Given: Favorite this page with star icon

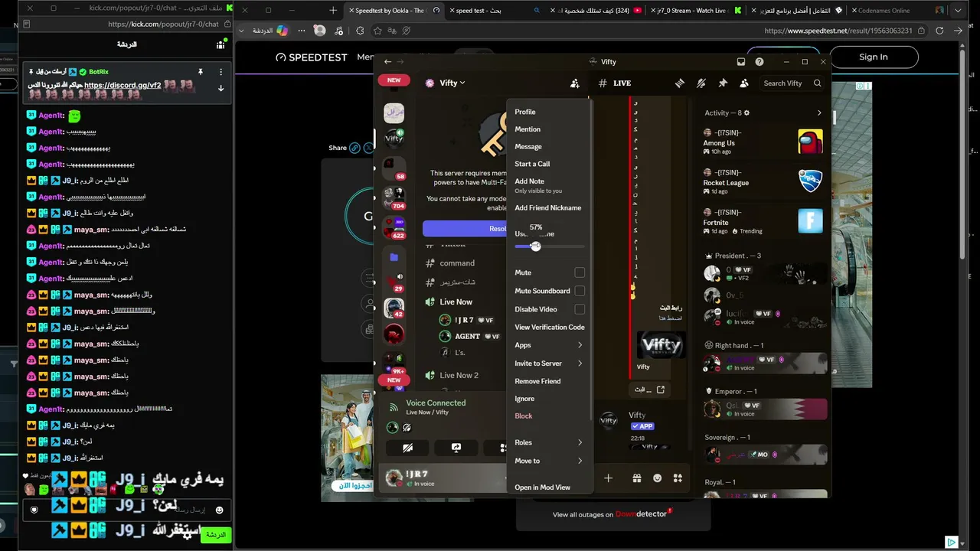Looking at the screenshot, I should (x=377, y=31).
